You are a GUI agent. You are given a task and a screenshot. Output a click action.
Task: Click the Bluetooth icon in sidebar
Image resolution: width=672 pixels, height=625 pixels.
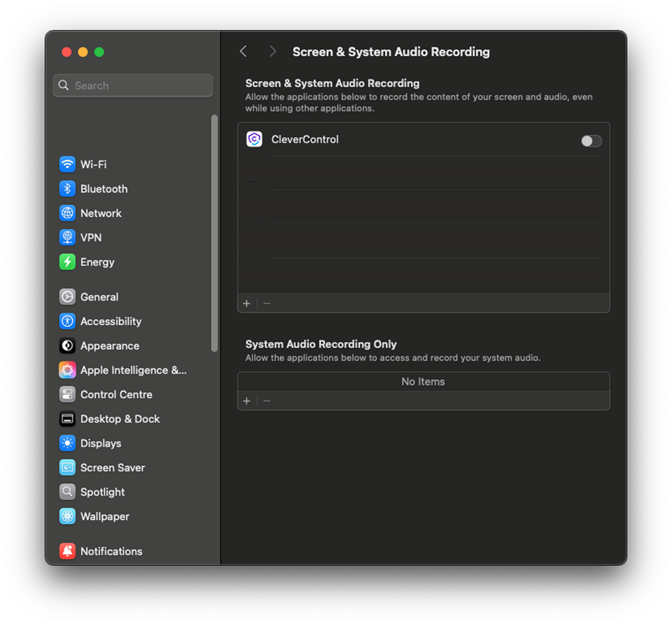pos(67,189)
